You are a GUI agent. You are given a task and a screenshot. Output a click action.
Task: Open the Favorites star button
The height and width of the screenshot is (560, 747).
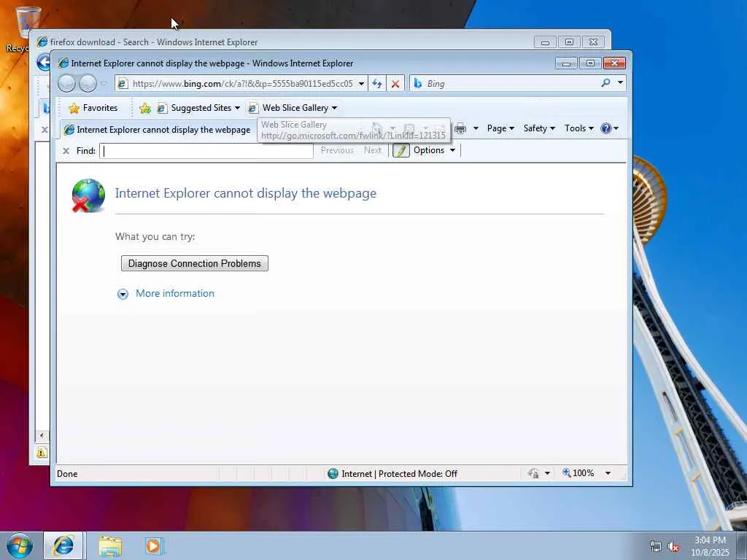(x=93, y=108)
